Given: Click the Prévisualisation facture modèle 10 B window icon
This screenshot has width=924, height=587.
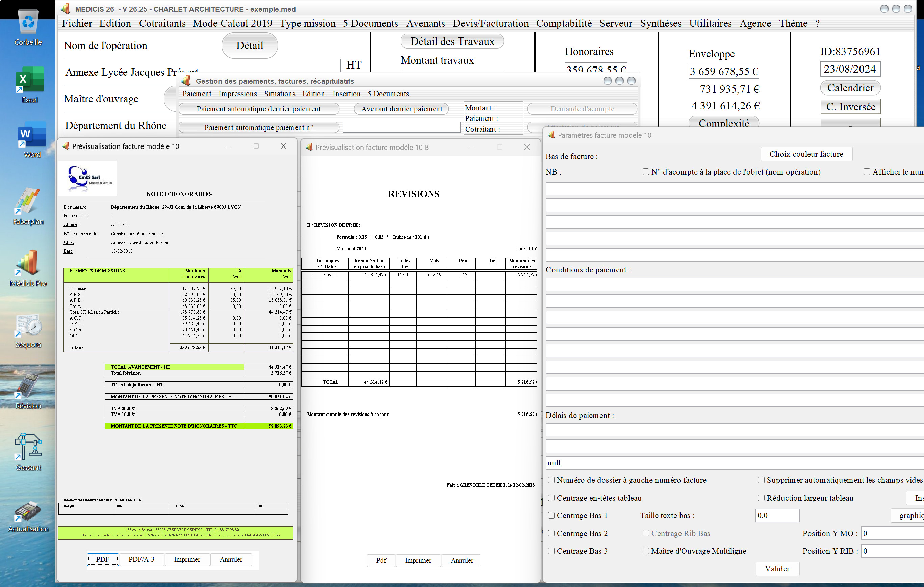Looking at the screenshot, I should [x=309, y=147].
